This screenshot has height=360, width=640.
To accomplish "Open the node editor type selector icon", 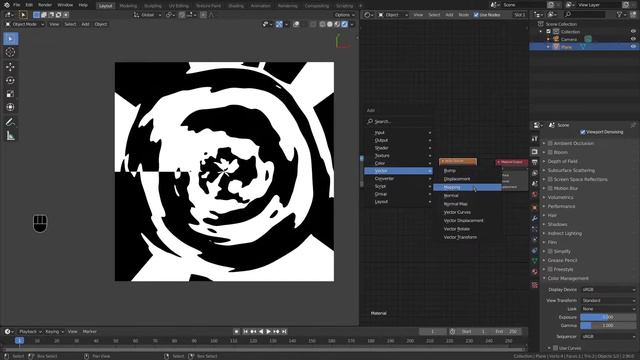I will coord(368,15).
